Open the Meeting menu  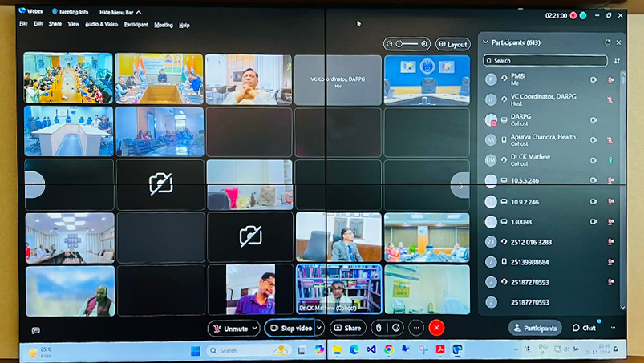point(164,25)
